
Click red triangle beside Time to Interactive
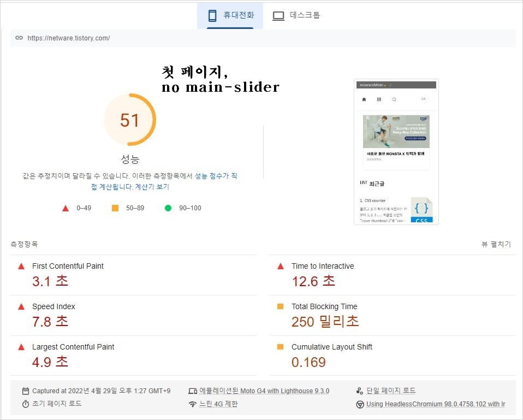click(x=281, y=266)
